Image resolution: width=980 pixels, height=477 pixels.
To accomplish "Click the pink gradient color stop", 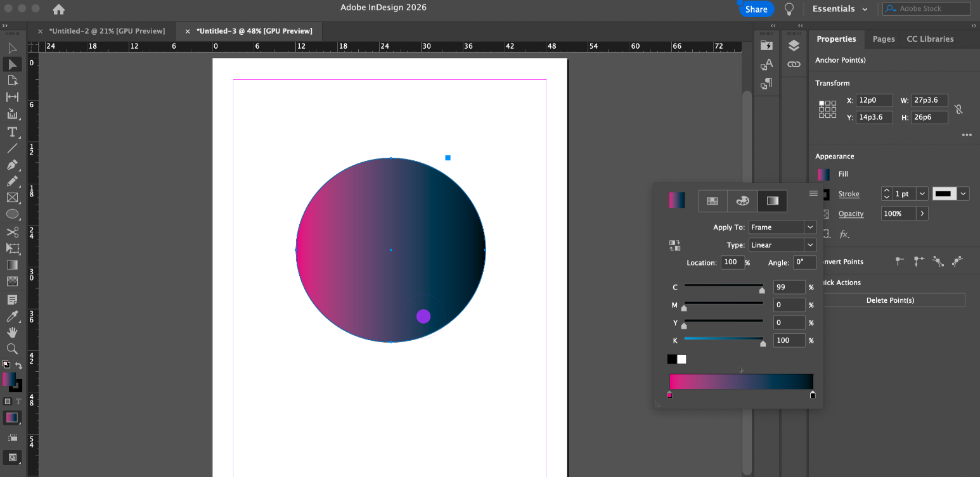I will tap(669, 395).
